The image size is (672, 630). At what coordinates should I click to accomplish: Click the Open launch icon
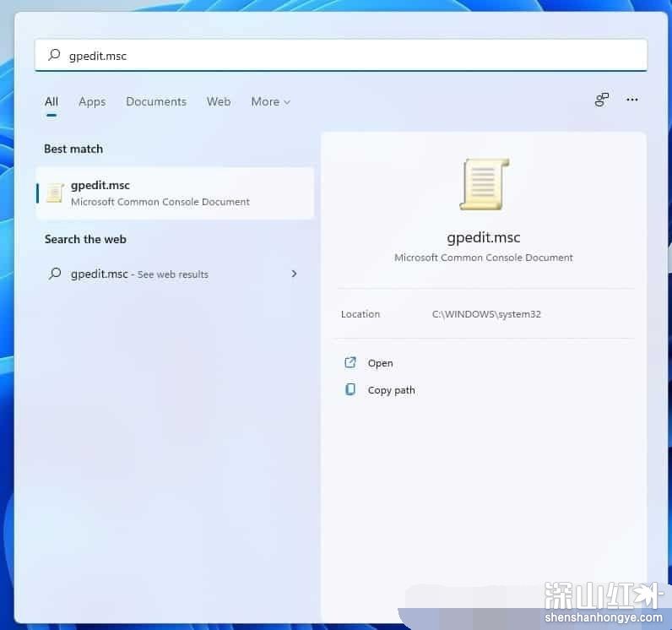[350, 362]
